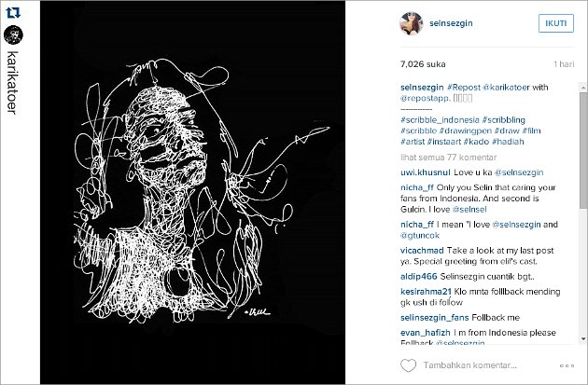
Task: Open karikatoer's round avatar
Action: 13,35
